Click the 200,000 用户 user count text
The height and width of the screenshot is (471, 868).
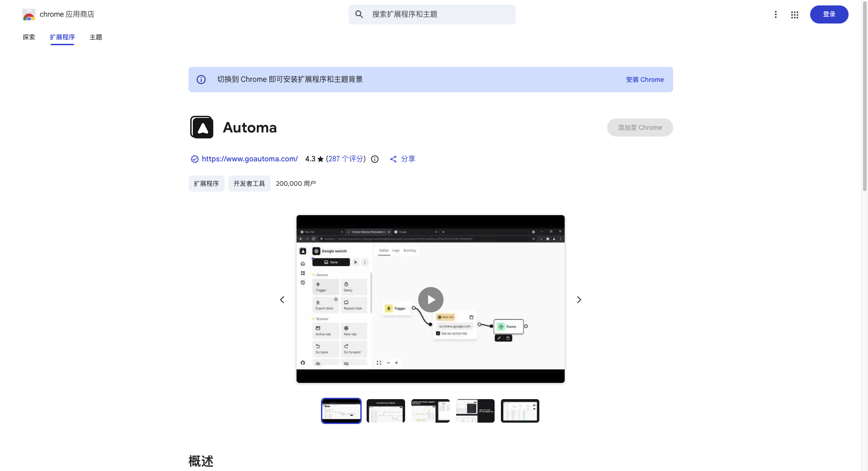tap(296, 184)
